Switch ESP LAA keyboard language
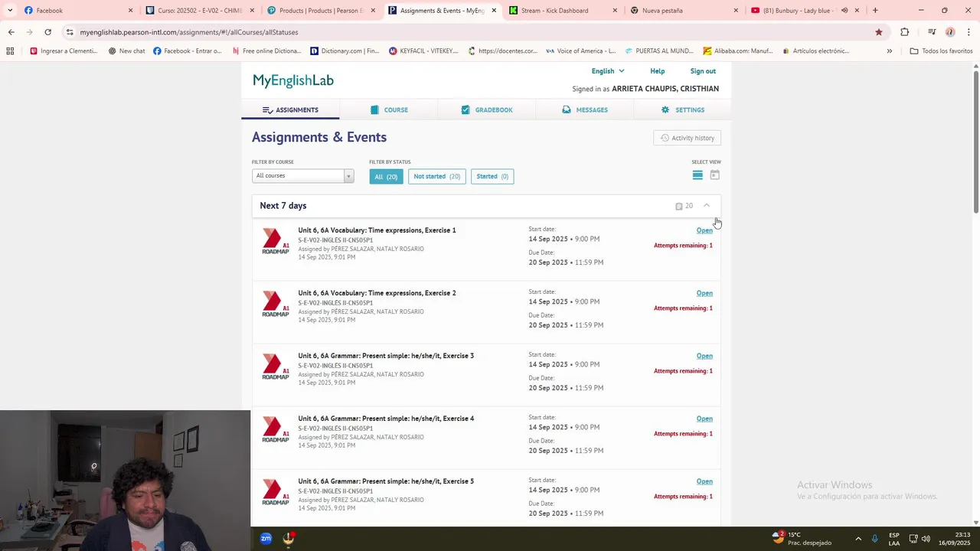Screen dimensions: 980x551 click(x=894, y=539)
